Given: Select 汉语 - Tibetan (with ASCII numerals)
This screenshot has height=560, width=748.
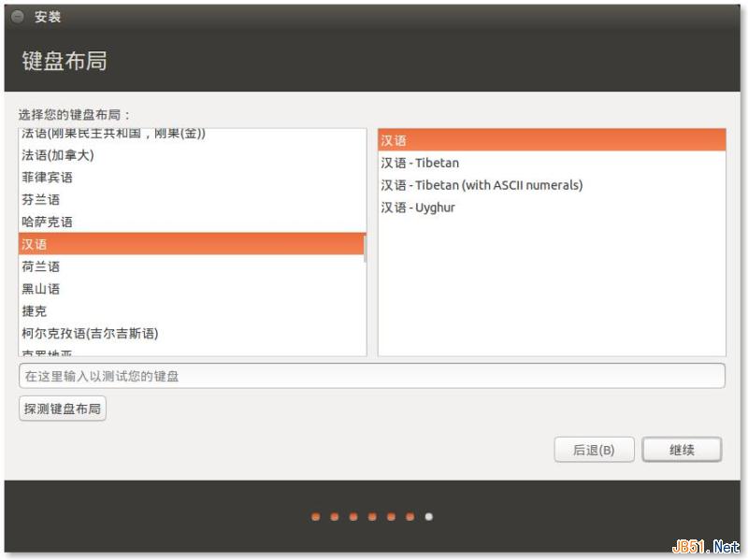Looking at the screenshot, I should (482, 185).
